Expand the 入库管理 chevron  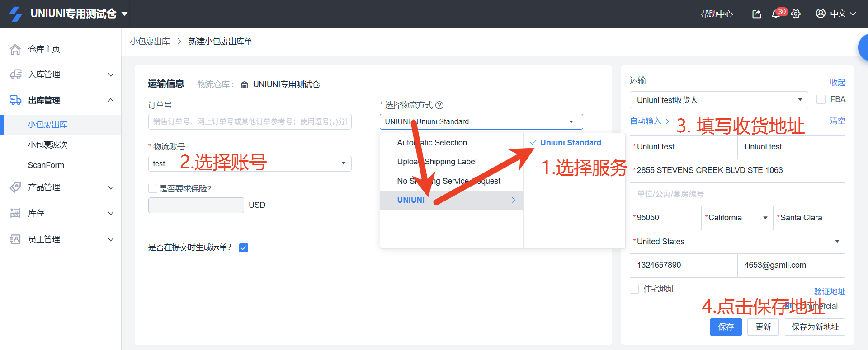tap(111, 75)
